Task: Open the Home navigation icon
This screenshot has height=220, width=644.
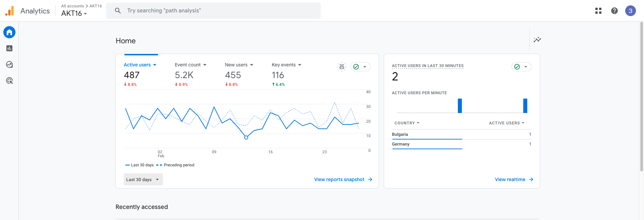Action: [x=9, y=32]
